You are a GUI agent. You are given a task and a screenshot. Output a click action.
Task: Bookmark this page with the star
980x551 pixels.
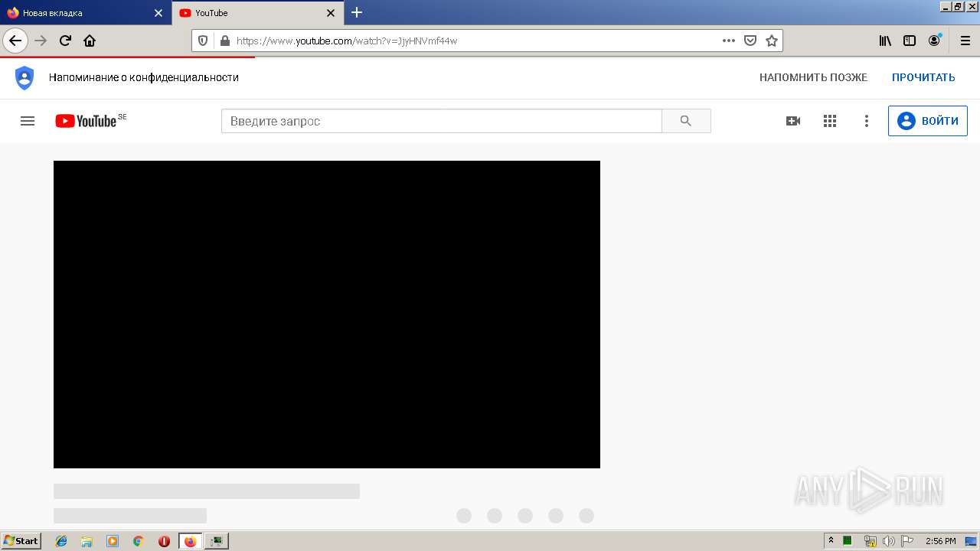tap(772, 41)
